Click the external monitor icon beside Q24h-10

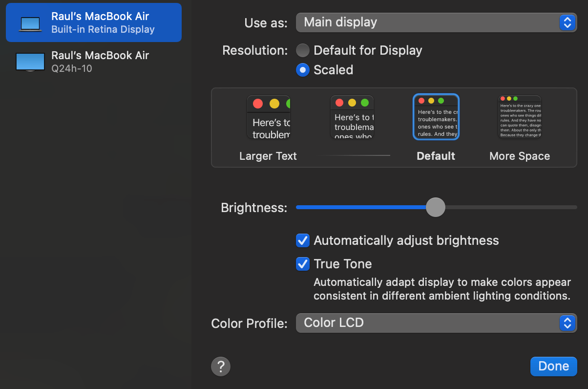tap(30, 61)
